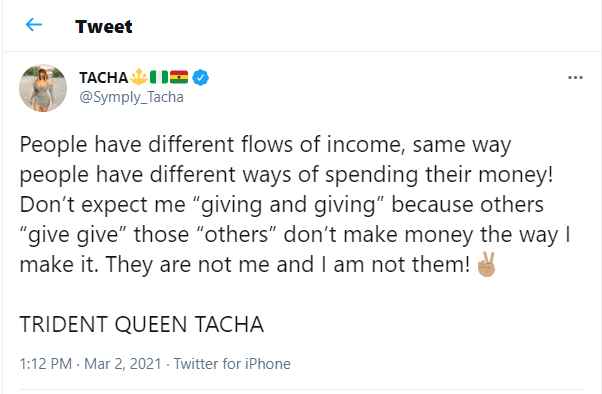The width and height of the screenshot is (602, 394).
Task: Click the TRIDENT QUEEN TACHA line
Action: pyautogui.click(x=142, y=324)
